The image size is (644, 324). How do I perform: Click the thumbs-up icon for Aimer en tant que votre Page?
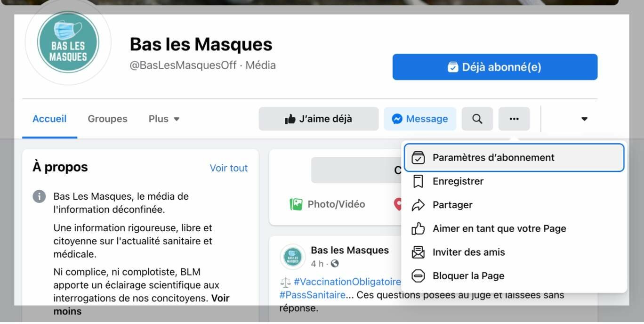click(418, 228)
